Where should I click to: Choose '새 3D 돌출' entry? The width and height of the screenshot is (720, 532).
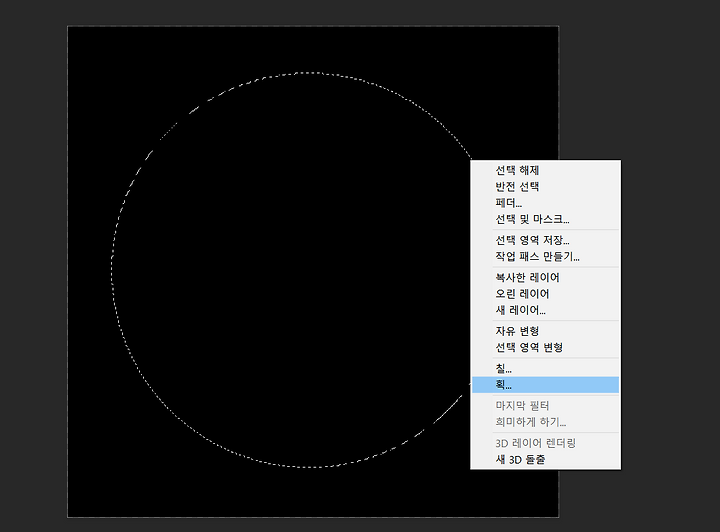click(x=546, y=459)
